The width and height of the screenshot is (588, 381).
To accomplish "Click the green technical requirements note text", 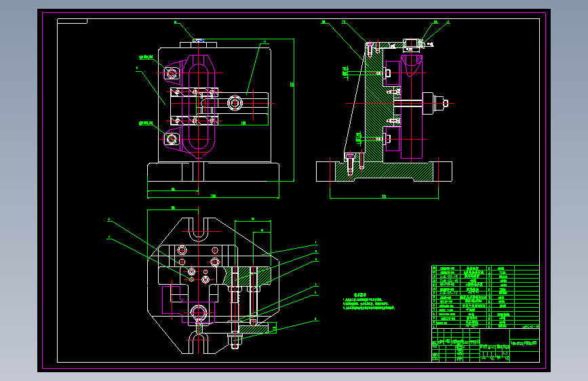I will [x=369, y=302].
